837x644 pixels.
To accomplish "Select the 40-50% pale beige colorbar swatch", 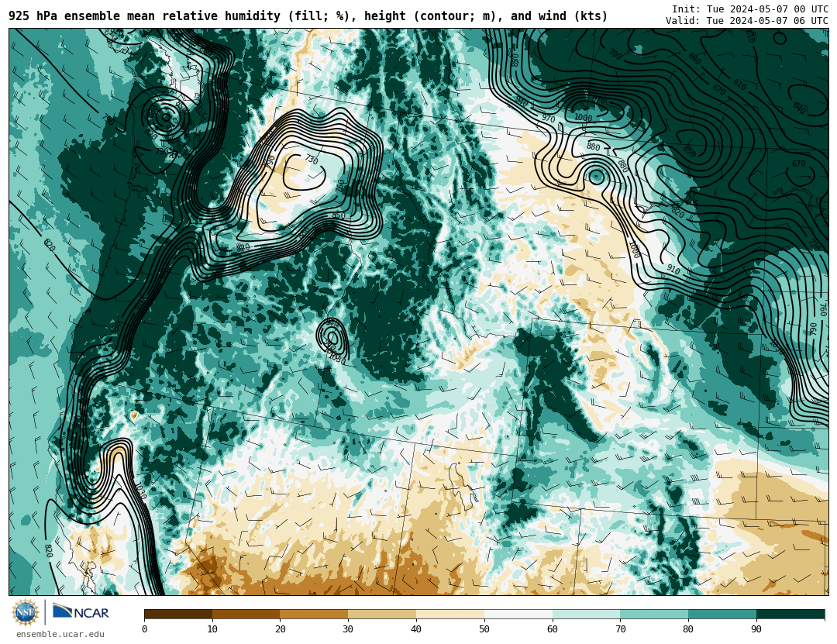I will pyautogui.click(x=450, y=614).
